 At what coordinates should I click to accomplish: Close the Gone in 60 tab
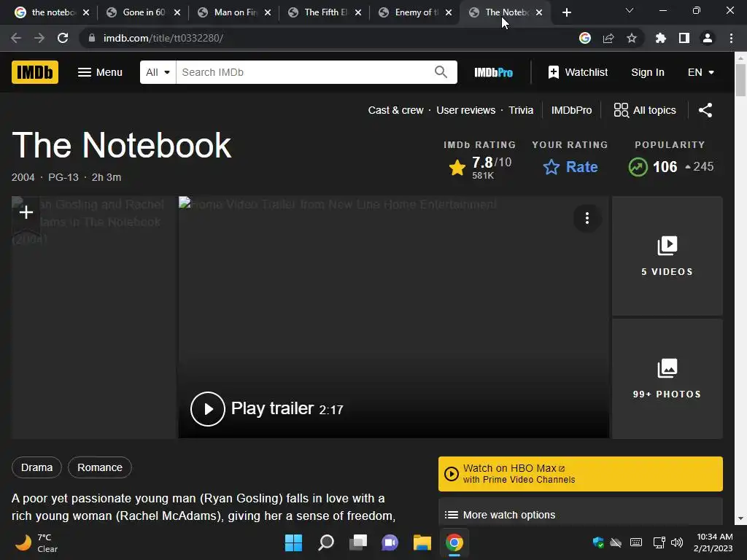(x=177, y=12)
